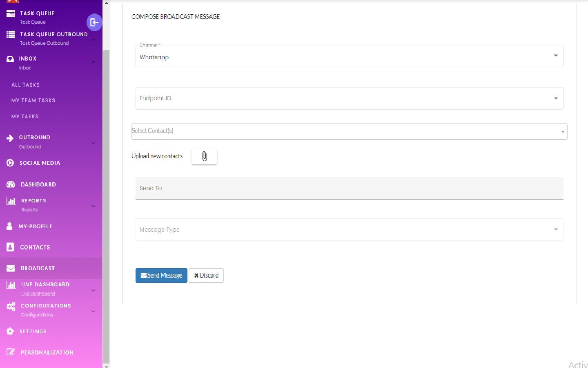Open My Team Tasks in sidebar
588x368 pixels.
point(33,100)
